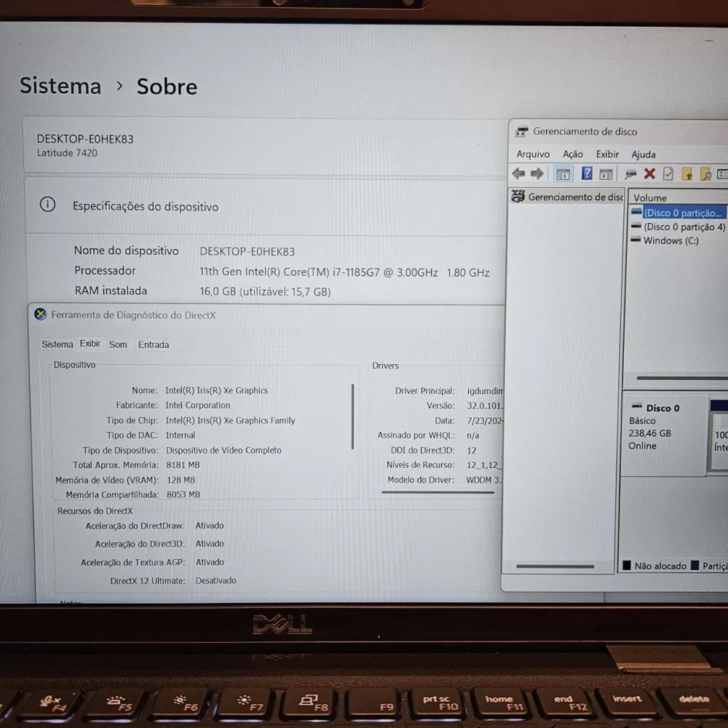This screenshot has height=728, width=728.
Task: Click the RAM instalada value 16,0 GB
Action: coord(265,292)
